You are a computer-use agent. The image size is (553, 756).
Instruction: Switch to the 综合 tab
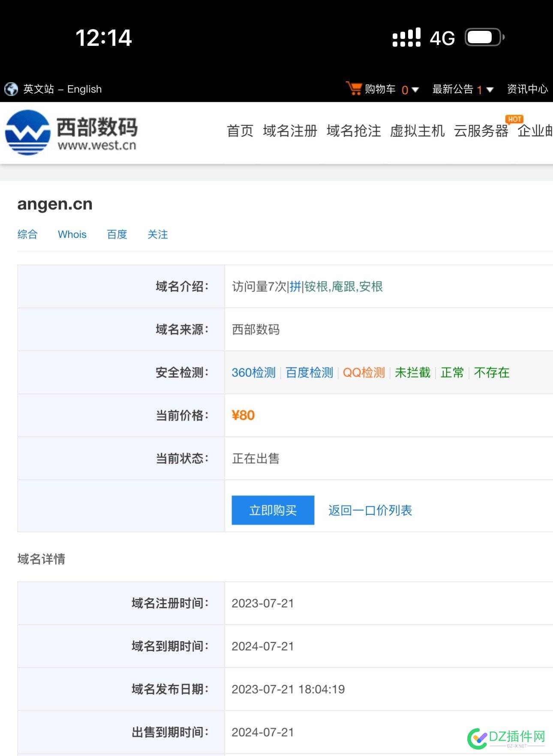point(27,234)
